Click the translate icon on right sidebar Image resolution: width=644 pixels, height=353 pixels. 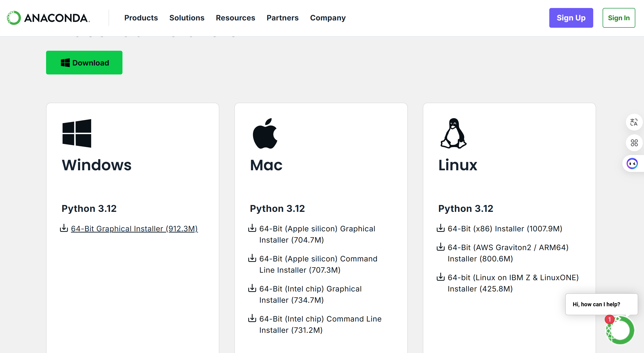click(x=634, y=122)
